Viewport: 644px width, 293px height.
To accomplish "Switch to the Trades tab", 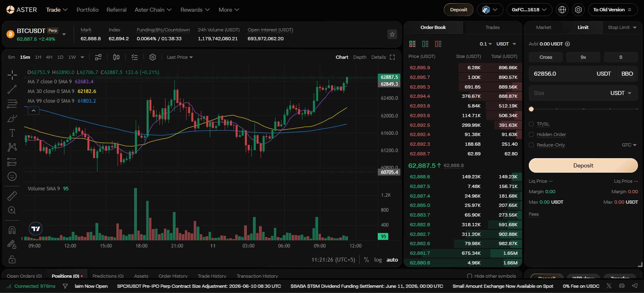I will pyautogui.click(x=493, y=27).
